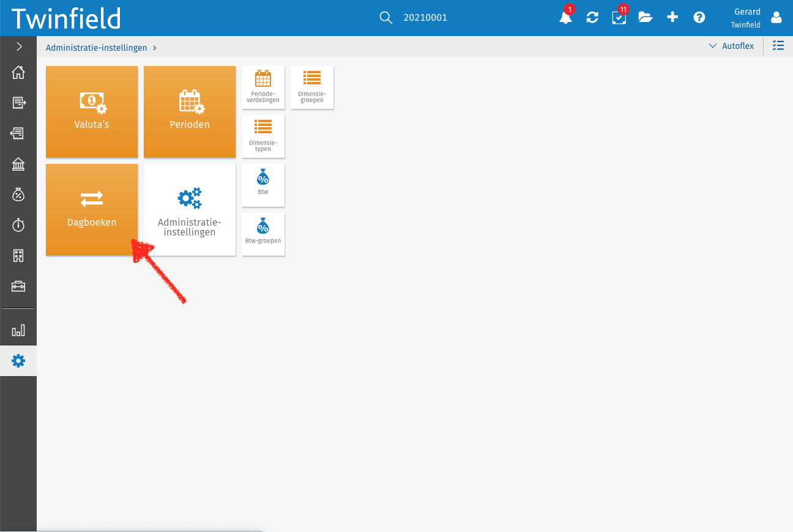
Task: Open the Dimensiegroepen small tile
Action: (312, 87)
